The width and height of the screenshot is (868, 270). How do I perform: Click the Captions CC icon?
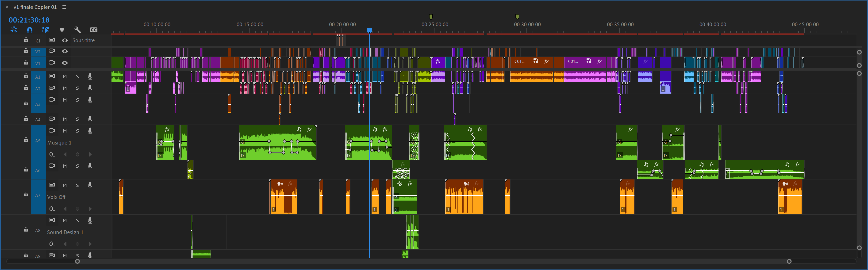94,30
